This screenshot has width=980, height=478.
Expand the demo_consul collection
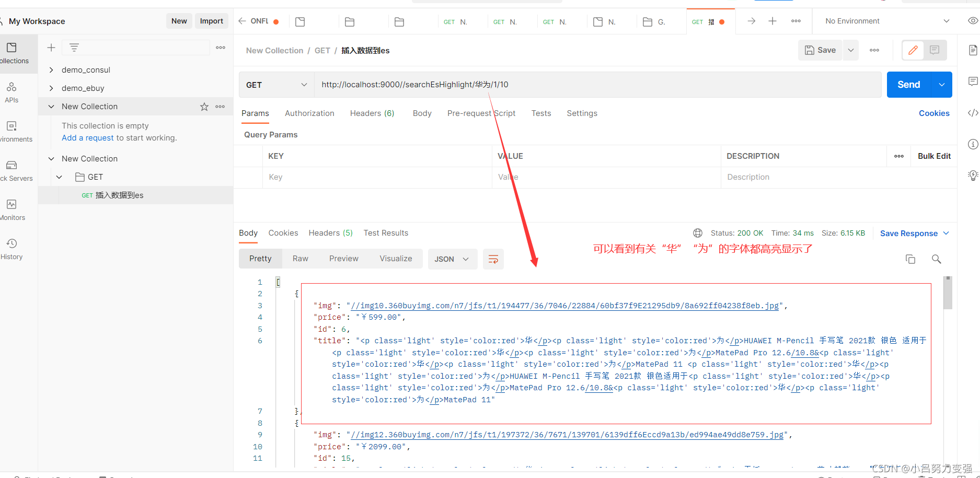tap(51, 70)
